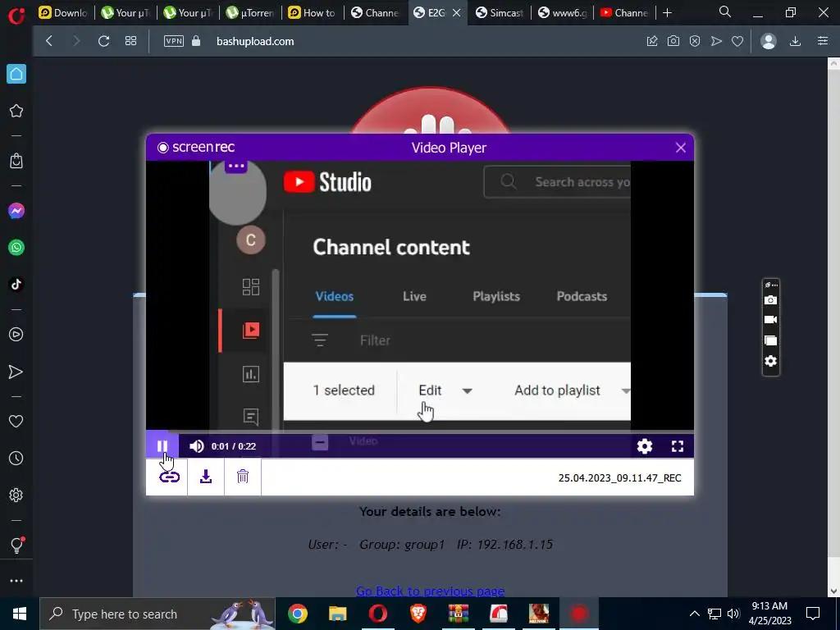840x630 pixels.
Task: Open the profile account icon
Action: pos(768,41)
